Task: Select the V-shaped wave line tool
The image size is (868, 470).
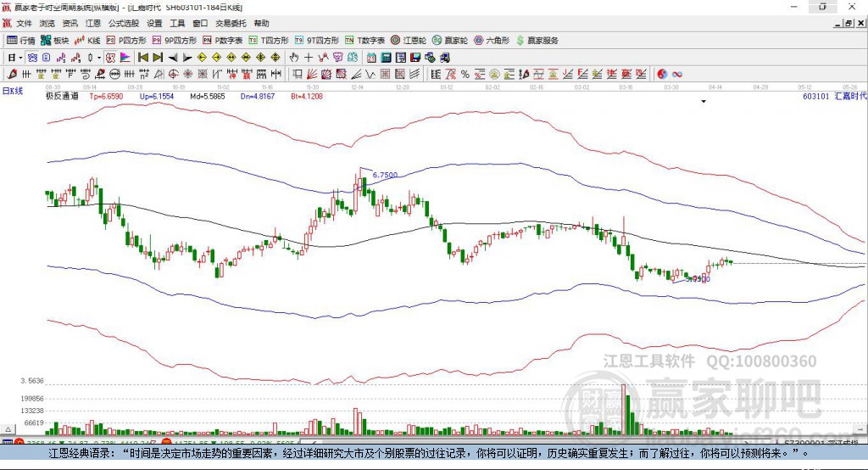Action: 370,74
